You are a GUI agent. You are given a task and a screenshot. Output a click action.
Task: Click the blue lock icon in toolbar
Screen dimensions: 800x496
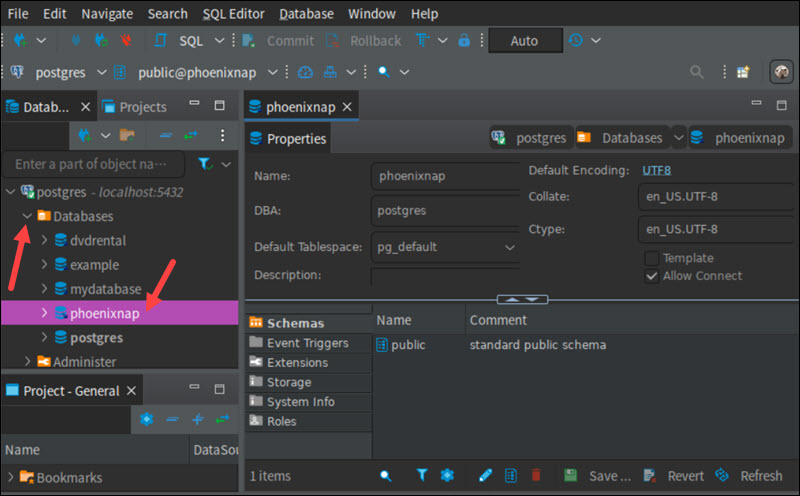[x=464, y=40]
